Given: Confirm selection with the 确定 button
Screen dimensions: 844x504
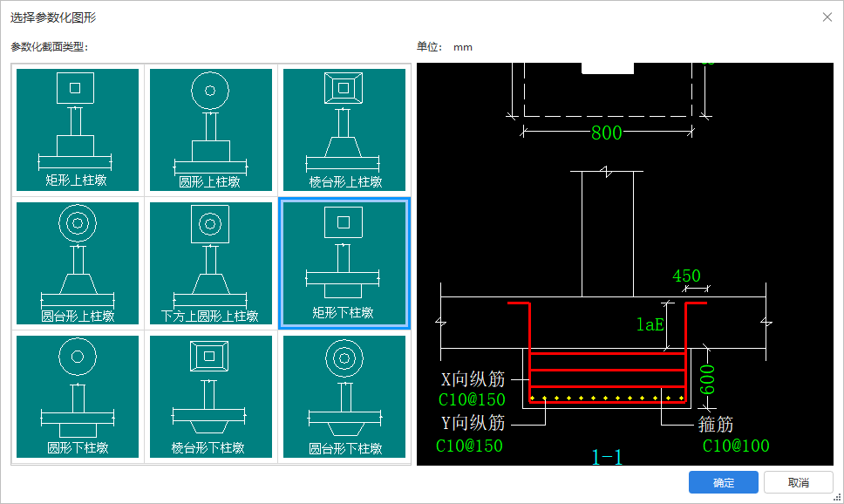Looking at the screenshot, I should (x=724, y=482).
